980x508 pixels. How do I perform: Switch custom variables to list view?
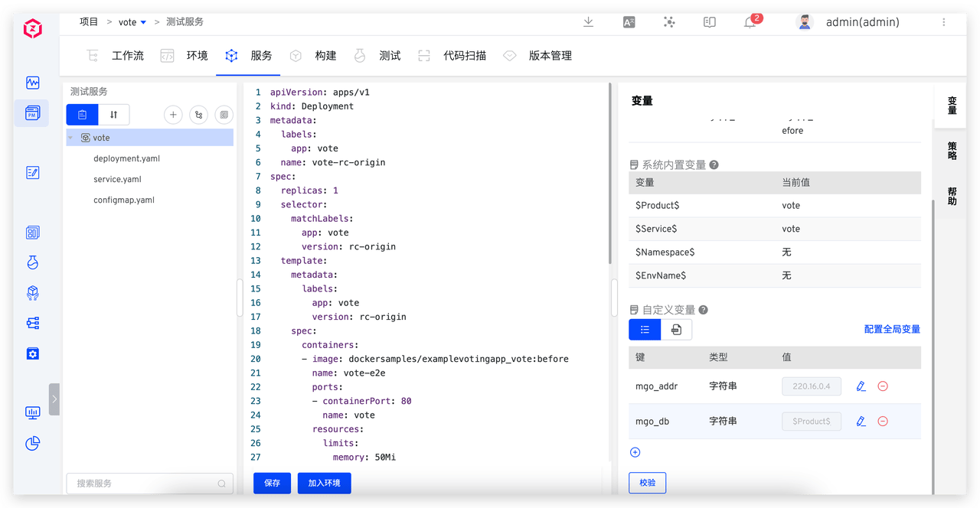[645, 329]
